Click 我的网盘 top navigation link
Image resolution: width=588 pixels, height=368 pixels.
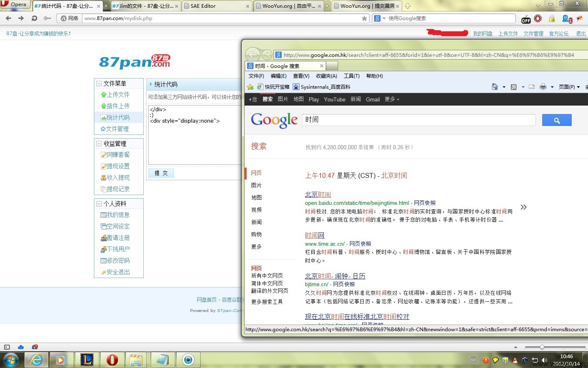pyautogui.click(x=483, y=34)
